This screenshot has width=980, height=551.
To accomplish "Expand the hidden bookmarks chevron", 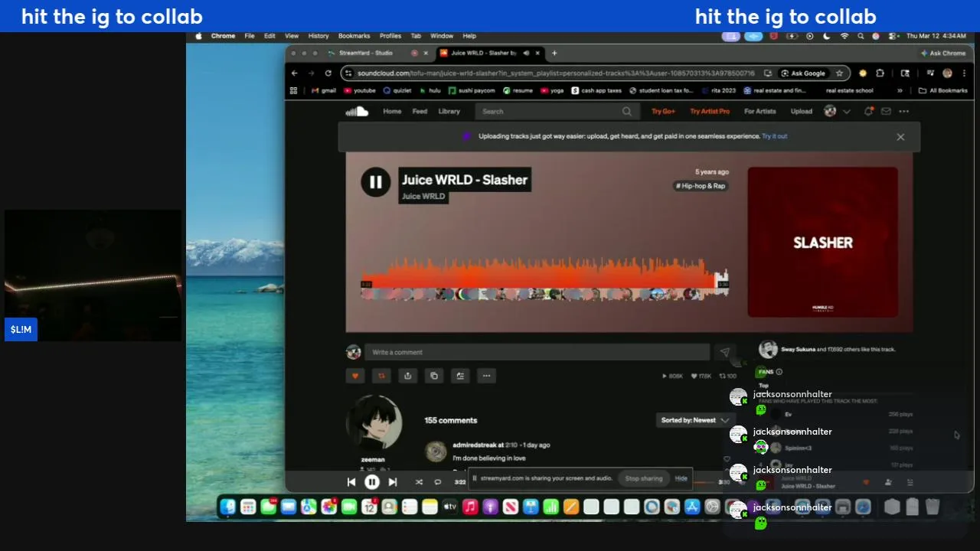I will pos(900,90).
